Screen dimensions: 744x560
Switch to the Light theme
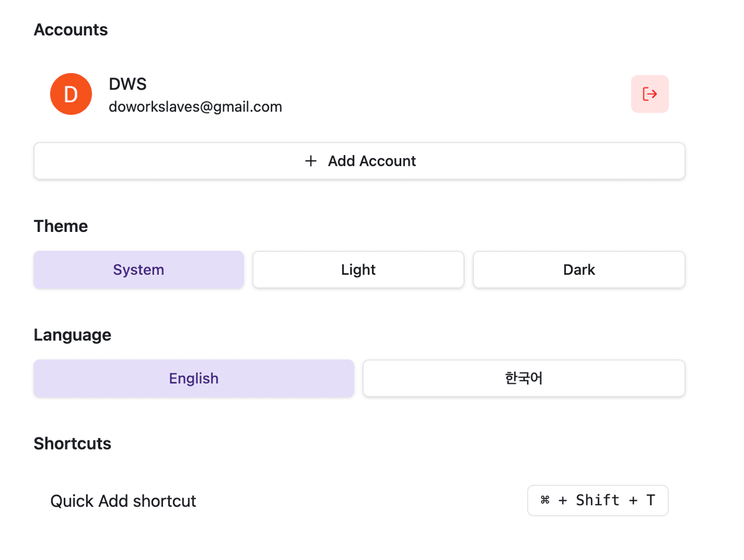358,269
